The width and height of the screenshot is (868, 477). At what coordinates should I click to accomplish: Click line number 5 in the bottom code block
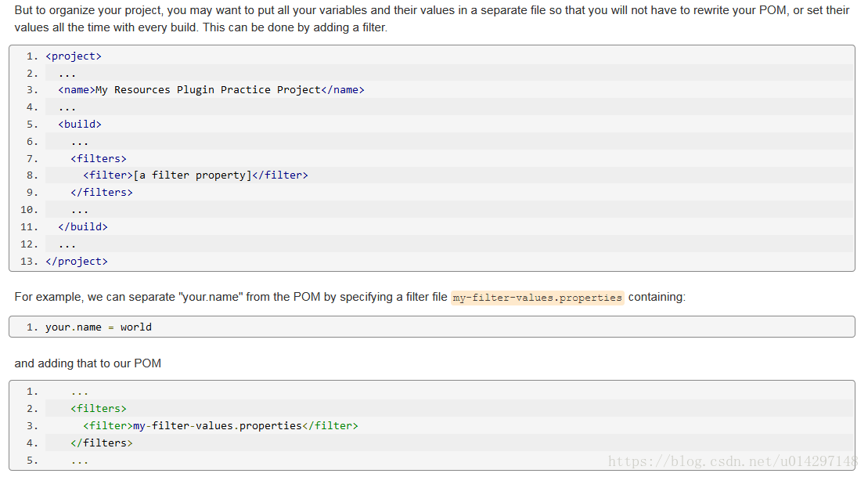(32, 461)
